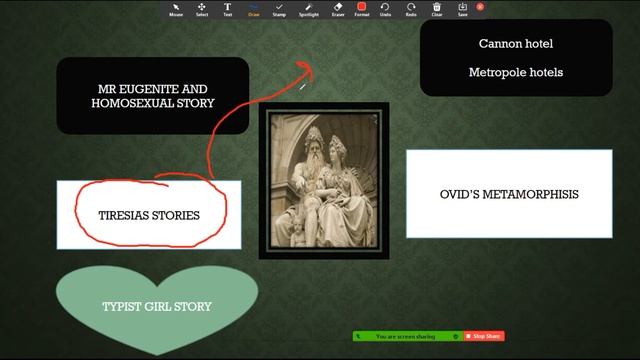Activate the Text annotation tool
The height and width of the screenshot is (360, 640).
pos(227,9)
